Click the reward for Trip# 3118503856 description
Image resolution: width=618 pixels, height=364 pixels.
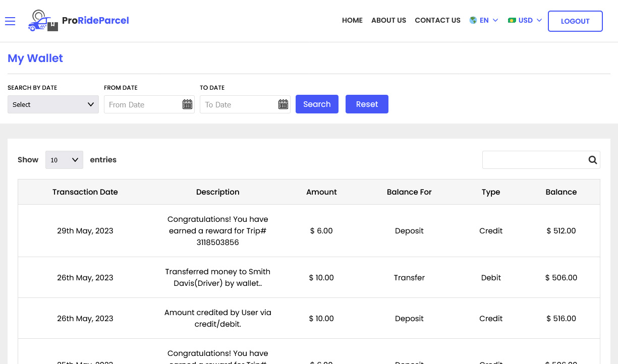pyautogui.click(x=218, y=231)
